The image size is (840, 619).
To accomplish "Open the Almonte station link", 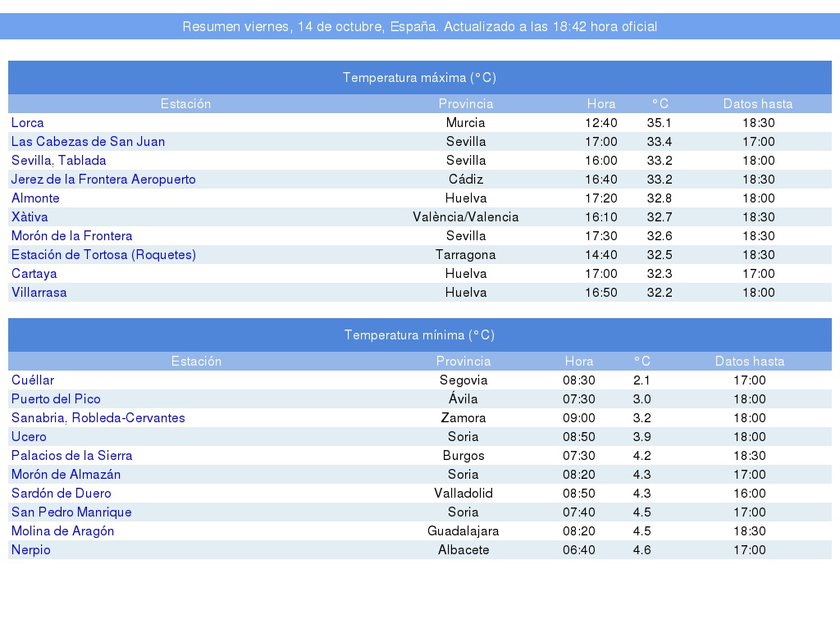I will pos(35,198).
